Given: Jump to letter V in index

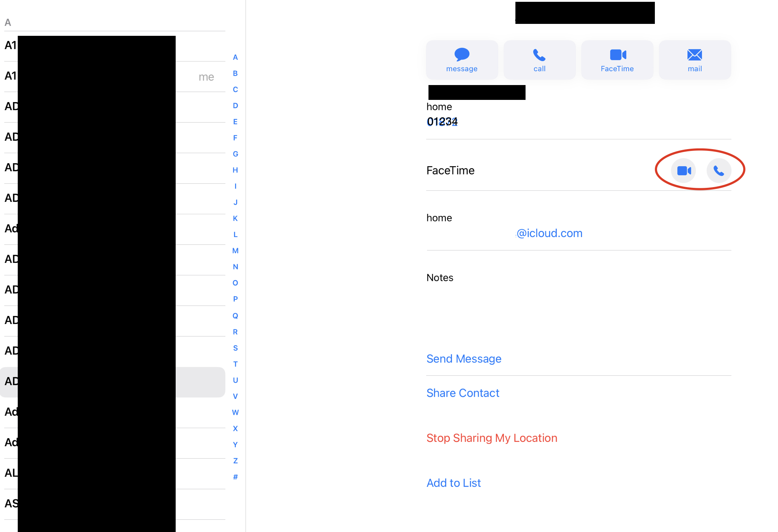Looking at the screenshot, I should [235, 396].
